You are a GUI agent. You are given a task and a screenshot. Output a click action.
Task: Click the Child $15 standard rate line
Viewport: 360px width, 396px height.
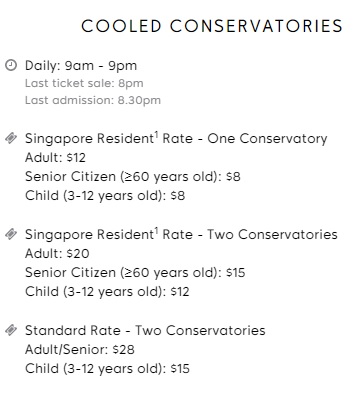click(107, 369)
